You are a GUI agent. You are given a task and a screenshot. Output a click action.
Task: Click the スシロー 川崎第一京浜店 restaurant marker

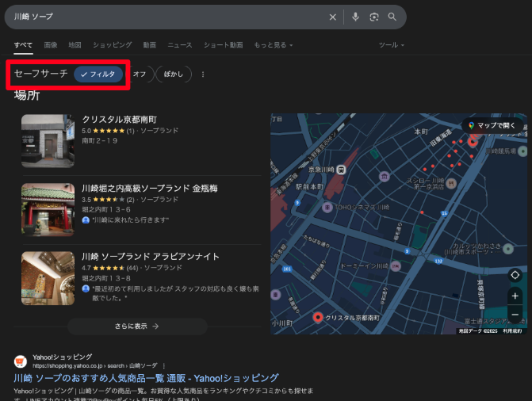pos(451,184)
